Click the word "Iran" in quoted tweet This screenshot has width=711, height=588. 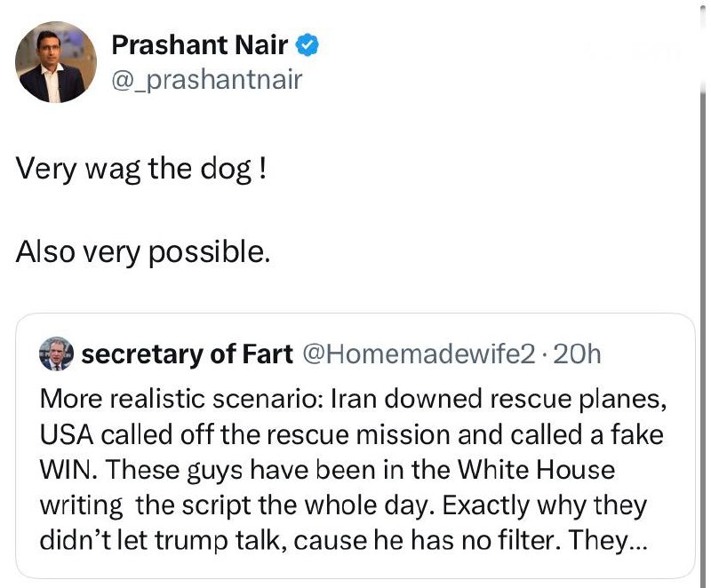354,397
